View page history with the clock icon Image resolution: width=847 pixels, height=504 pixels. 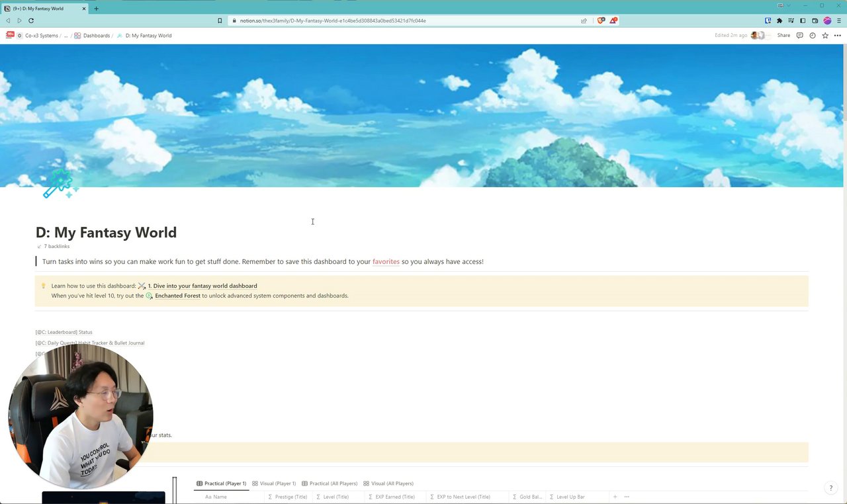[813, 35]
